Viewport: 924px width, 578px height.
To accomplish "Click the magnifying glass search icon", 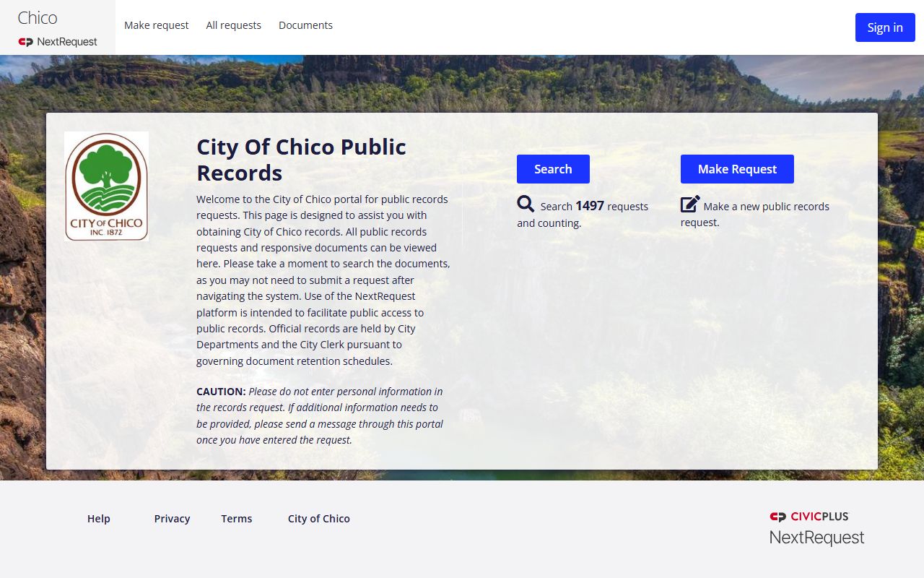I will (x=526, y=204).
